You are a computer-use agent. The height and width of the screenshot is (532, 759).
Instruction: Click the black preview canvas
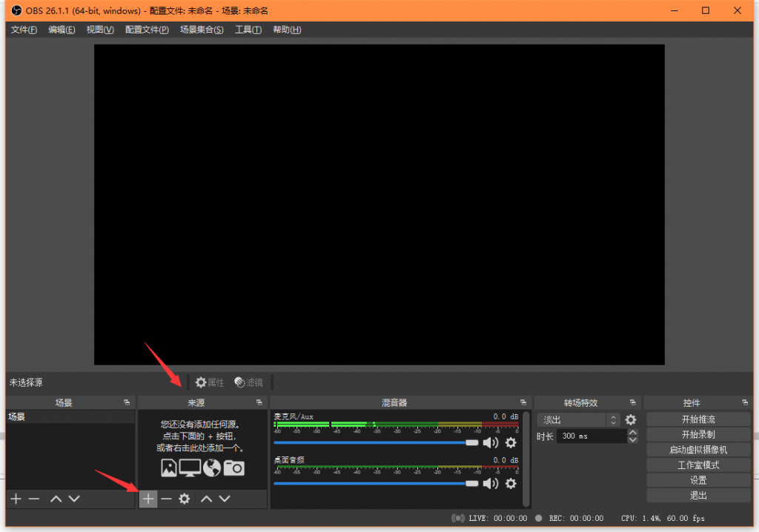tap(379, 205)
